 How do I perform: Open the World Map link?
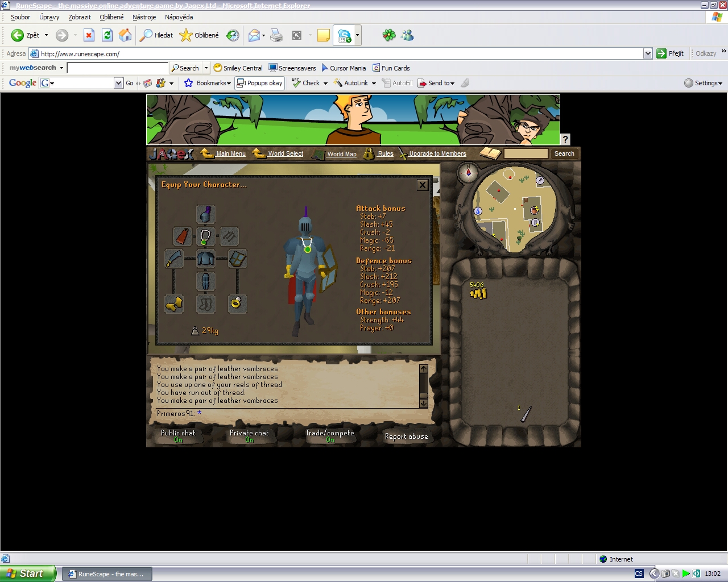point(342,154)
